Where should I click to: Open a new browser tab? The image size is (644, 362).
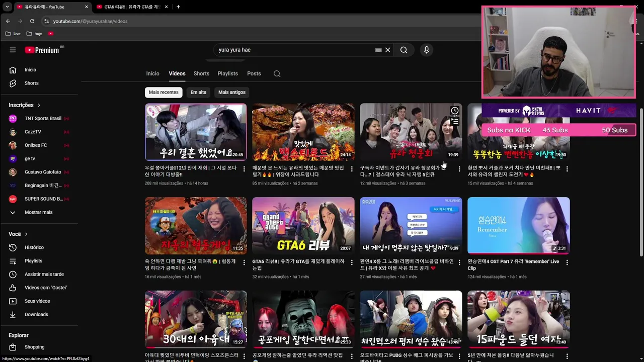point(178,7)
